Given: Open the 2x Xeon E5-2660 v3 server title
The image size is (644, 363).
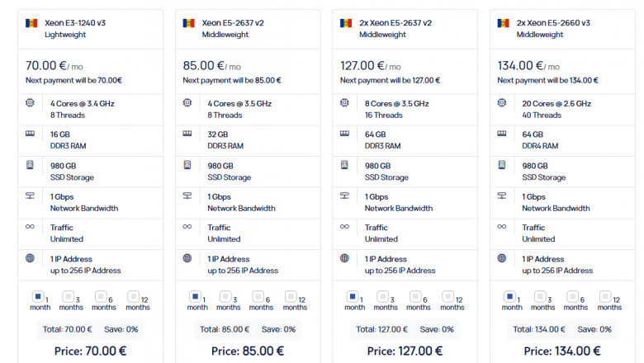Looking at the screenshot, I should 553,23.
